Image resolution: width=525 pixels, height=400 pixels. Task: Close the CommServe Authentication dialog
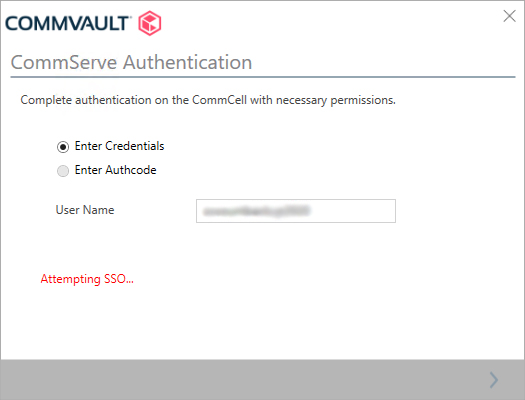pyautogui.click(x=509, y=16)
